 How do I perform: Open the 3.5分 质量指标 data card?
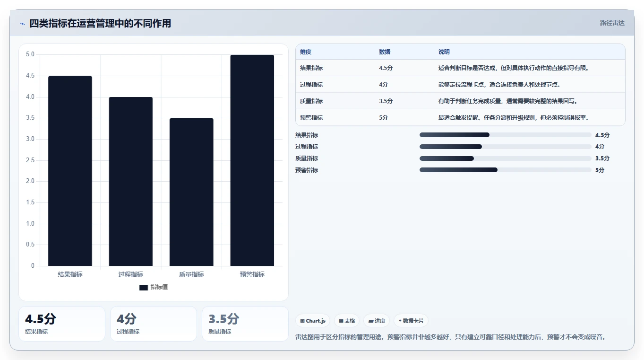(245, 324)
